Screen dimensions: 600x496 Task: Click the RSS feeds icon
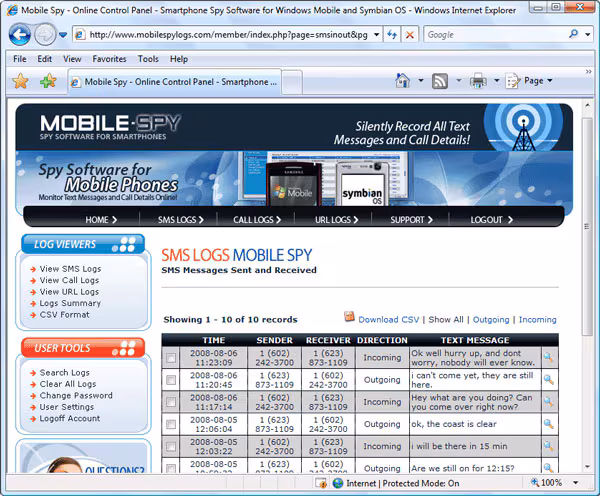pyautogui.click(x=440, y=81)
